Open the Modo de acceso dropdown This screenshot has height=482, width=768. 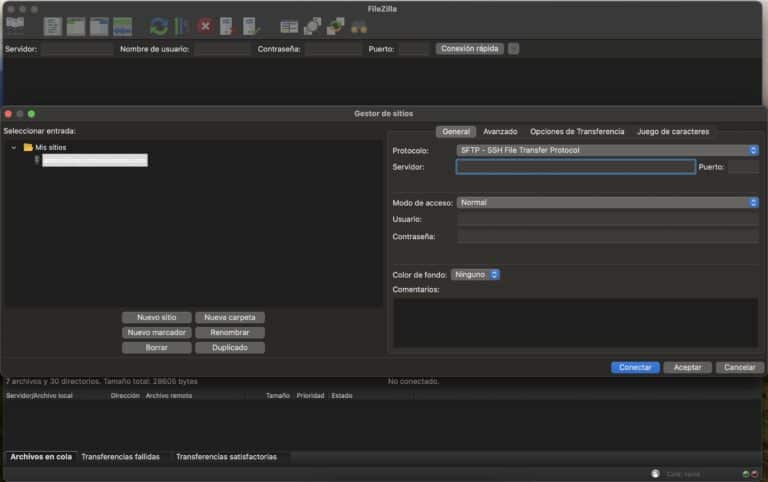coord(607,202)
